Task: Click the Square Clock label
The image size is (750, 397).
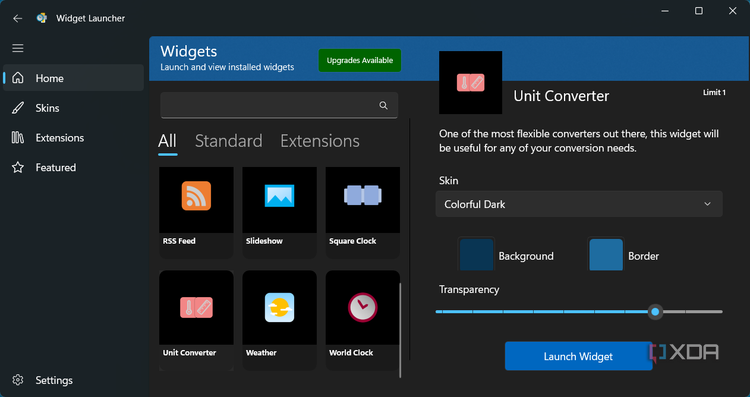Action: 353,241
